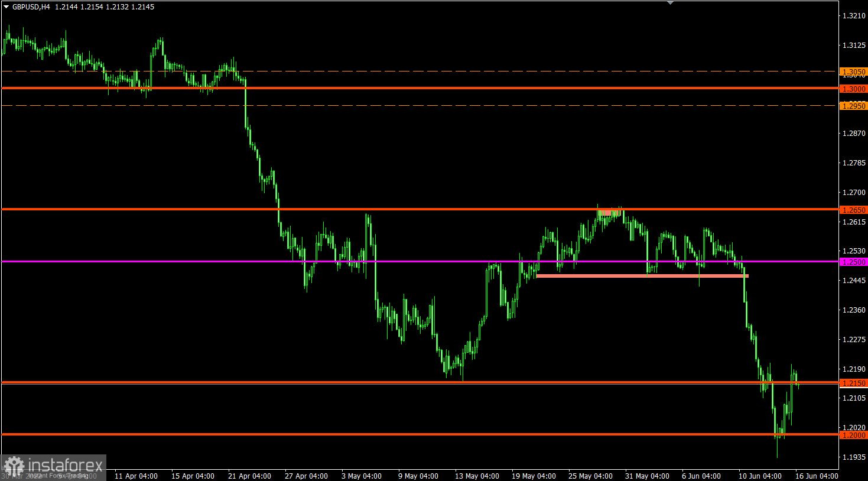Click the 25 May 04:00 time label

(x=589, y=476)
